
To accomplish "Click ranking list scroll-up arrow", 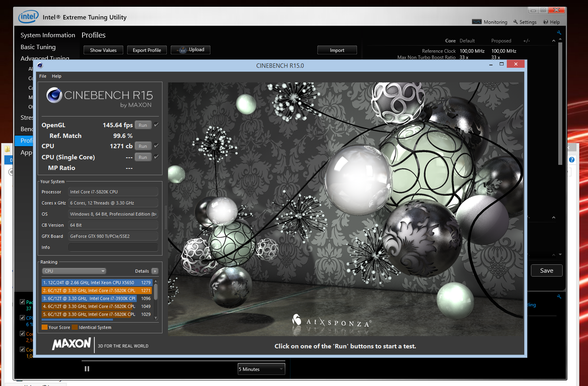I will click(x=156, y=281).
